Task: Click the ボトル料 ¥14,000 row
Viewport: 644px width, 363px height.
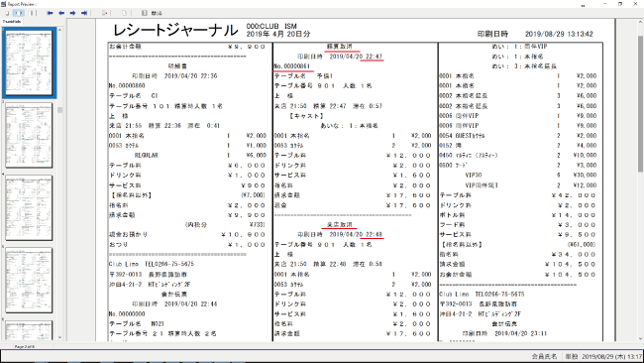Action: point(517,215)
